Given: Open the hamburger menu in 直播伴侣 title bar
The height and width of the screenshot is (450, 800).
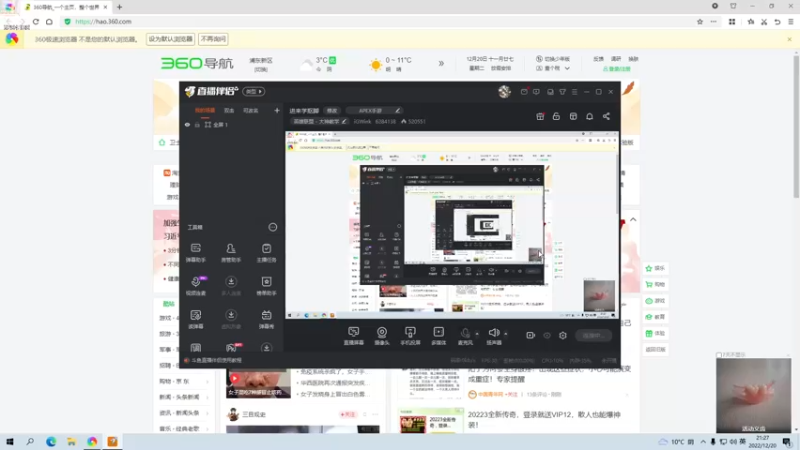Looking at the screenshot, I should click(x=574, y=92).
